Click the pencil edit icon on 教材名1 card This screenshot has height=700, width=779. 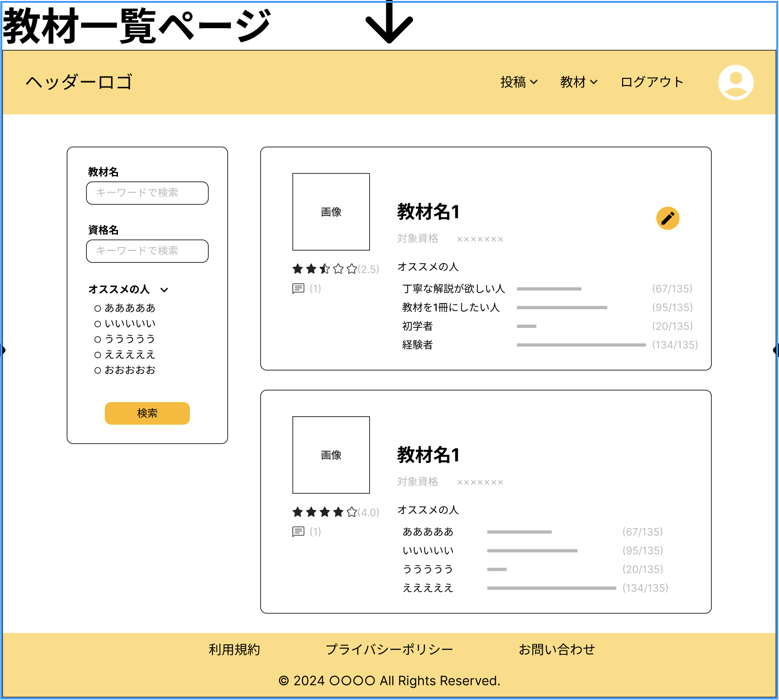click(668, 218)
